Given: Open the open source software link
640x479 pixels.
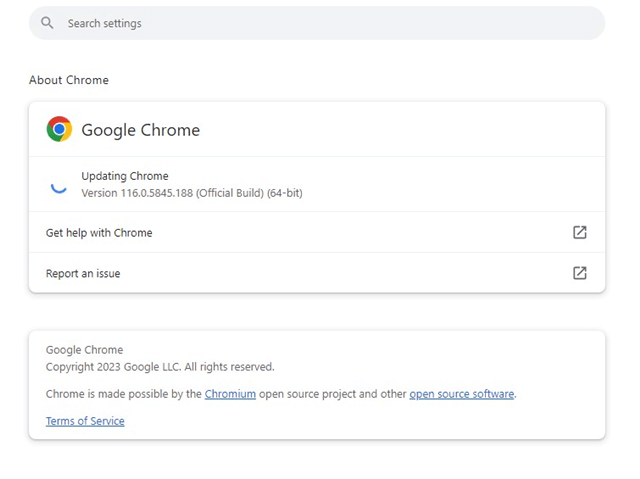Looking at the screenshot, I should (x=462, y=394).
